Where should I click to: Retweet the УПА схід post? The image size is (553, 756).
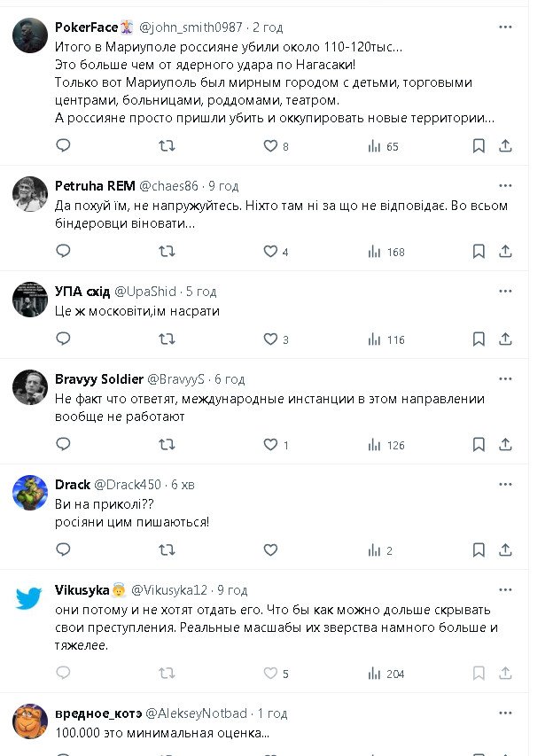(166, 339)
